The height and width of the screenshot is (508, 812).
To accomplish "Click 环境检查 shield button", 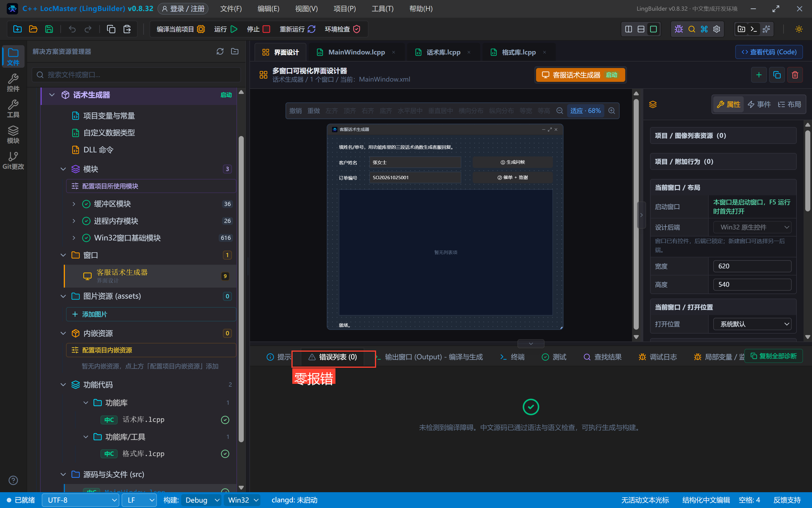I will [343, 29].
